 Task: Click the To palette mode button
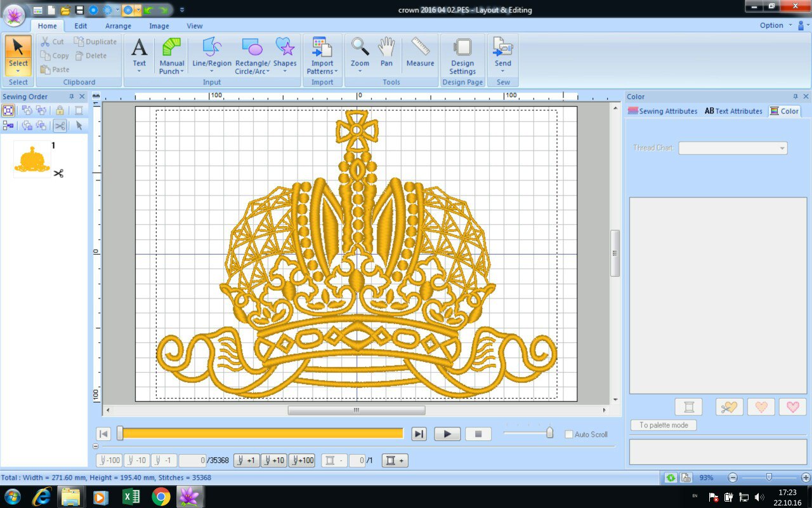point(664,425)
